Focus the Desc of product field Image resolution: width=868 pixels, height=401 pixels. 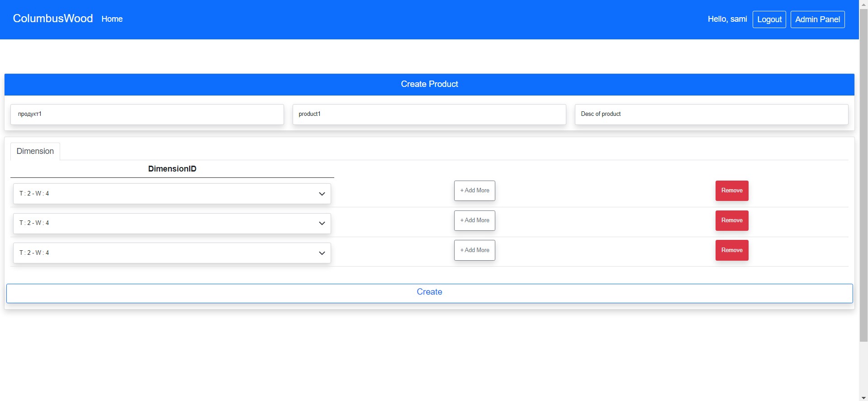coord(711,115)
